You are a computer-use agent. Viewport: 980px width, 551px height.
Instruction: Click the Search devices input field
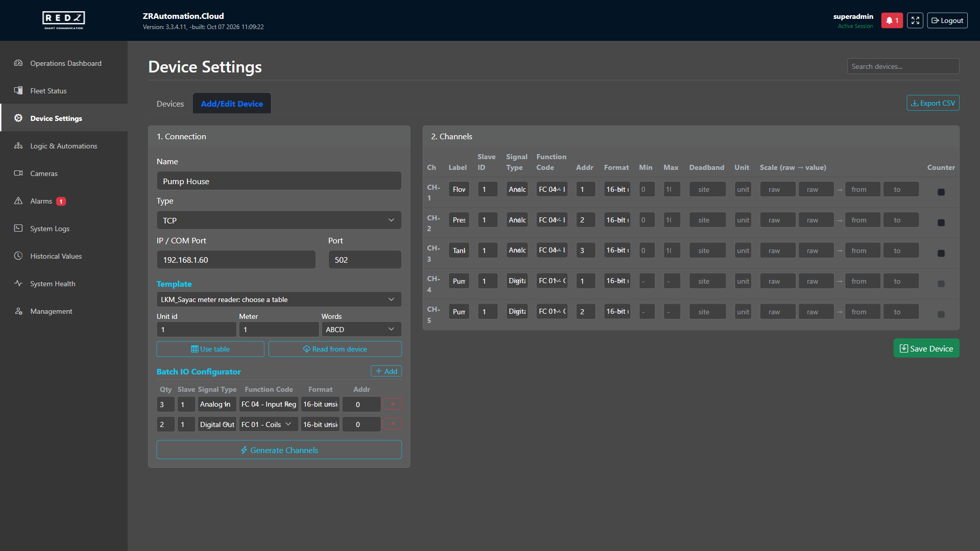tap(903, 66)
